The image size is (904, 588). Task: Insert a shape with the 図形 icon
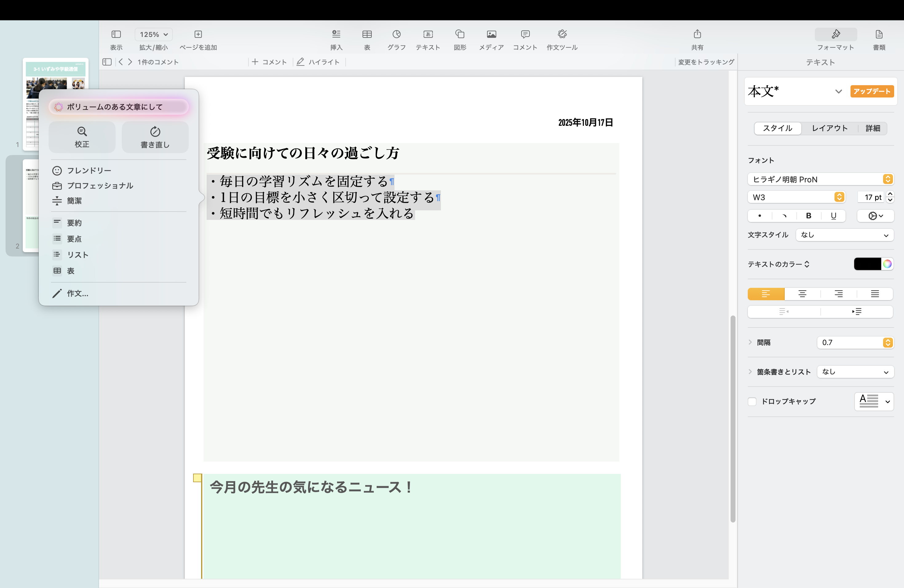pos(460,34)
